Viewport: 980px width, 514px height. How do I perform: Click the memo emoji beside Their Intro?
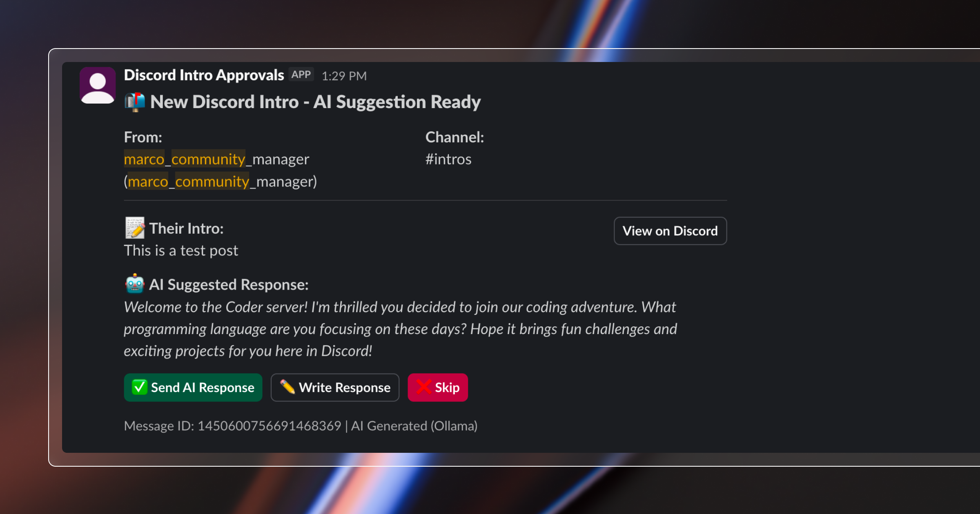135,228
